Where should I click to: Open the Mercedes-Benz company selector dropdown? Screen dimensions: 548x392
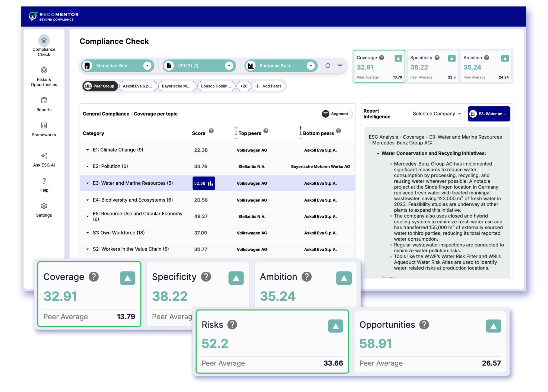click(x=147, y=65)
